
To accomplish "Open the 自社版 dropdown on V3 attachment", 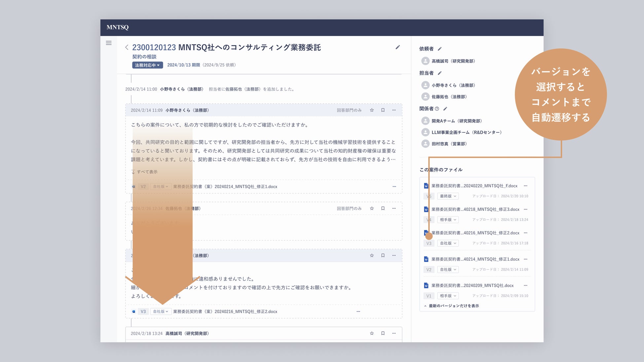I will click(x=161, y=312).
